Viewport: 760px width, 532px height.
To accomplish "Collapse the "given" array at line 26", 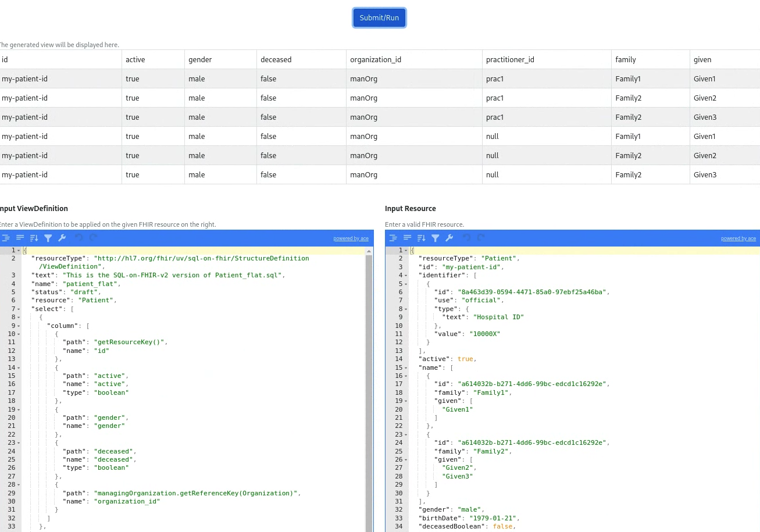I will click(x=406, y=459).
